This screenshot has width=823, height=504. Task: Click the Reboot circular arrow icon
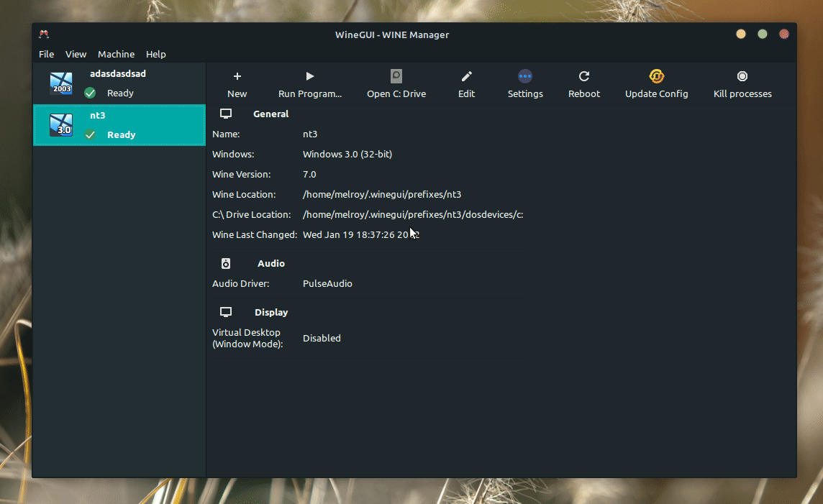point(584,76)
